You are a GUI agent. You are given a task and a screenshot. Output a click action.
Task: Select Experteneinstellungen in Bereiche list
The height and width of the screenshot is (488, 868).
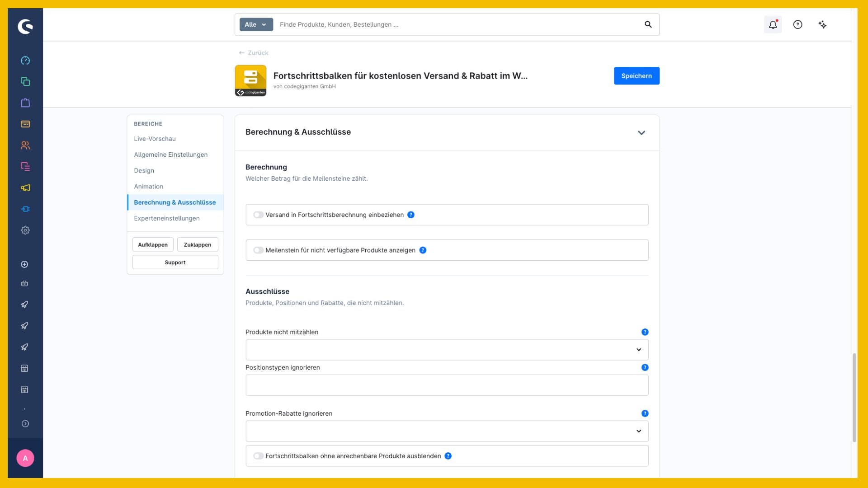(x=167, y=218)
